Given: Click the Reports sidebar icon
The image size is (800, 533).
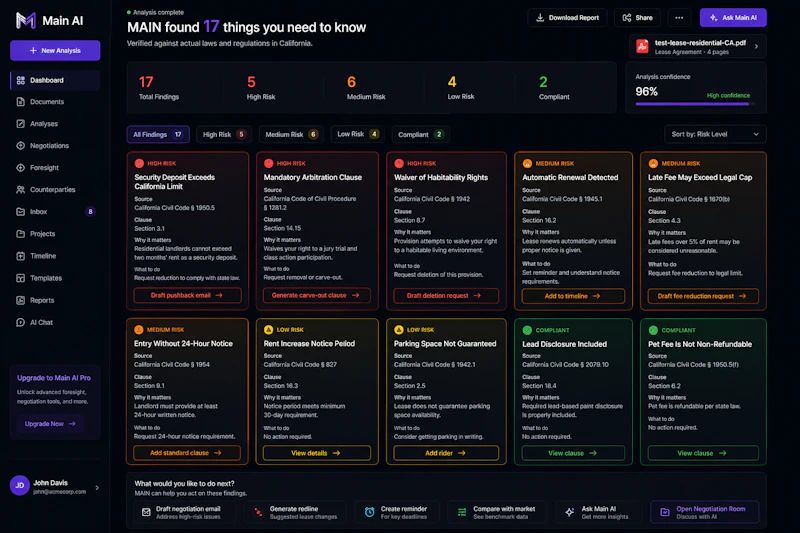Looking at the screenshot, I should (20, 300).
